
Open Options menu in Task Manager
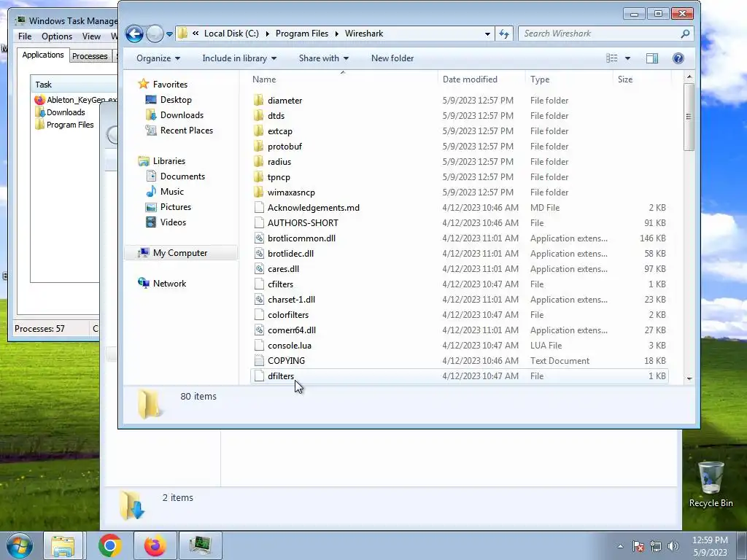(57, 36)
